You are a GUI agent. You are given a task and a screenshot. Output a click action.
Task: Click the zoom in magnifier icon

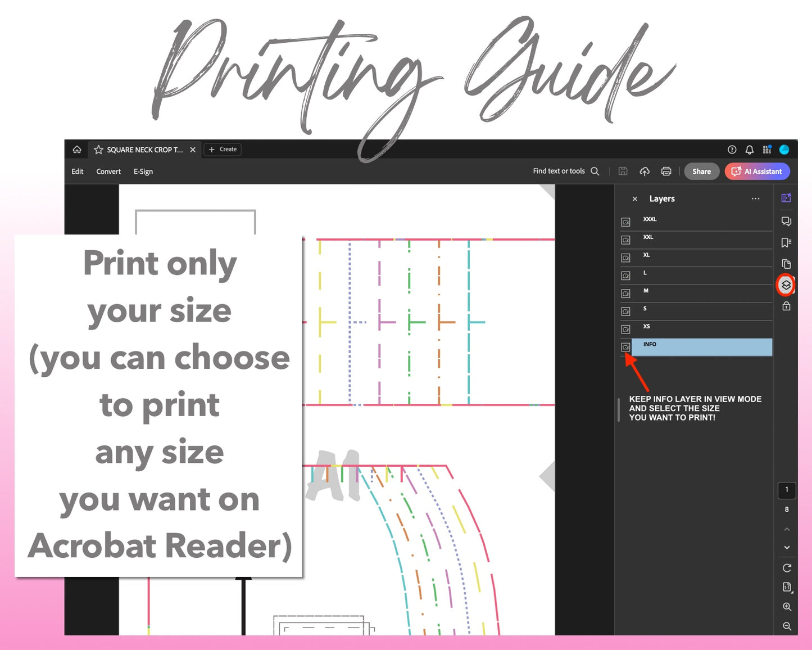pyautogui.click(x=787, y=607)
